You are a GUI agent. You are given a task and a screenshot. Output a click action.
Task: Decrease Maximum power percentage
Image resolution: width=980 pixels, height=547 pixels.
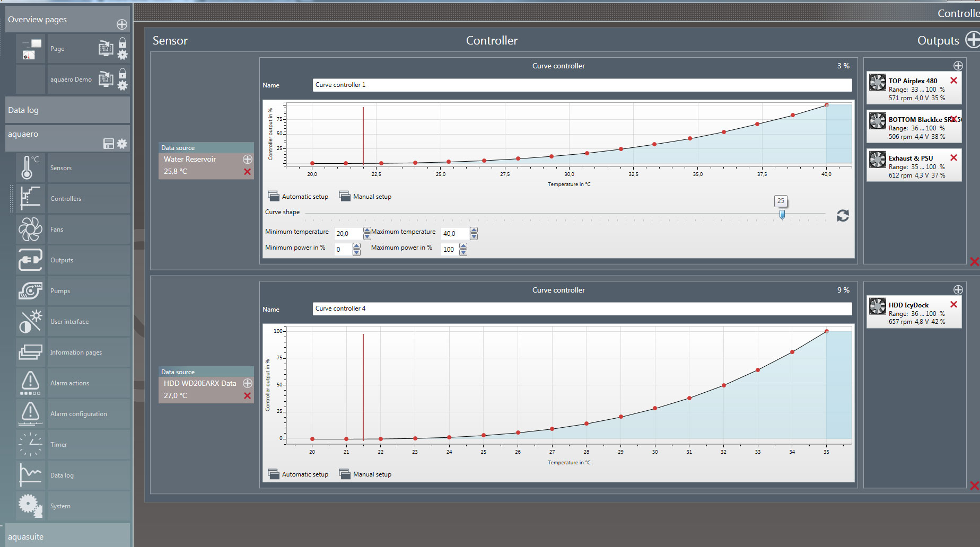[463, 252]
